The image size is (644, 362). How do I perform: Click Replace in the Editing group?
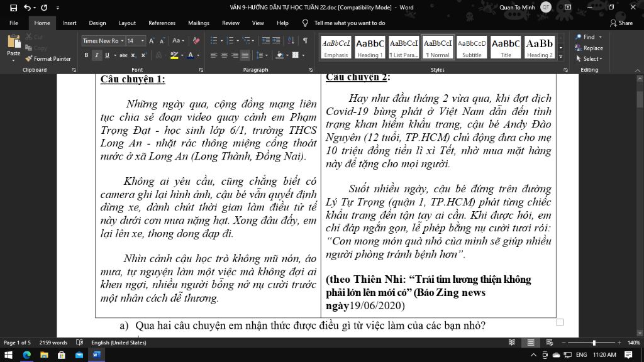tap(589, 48)
